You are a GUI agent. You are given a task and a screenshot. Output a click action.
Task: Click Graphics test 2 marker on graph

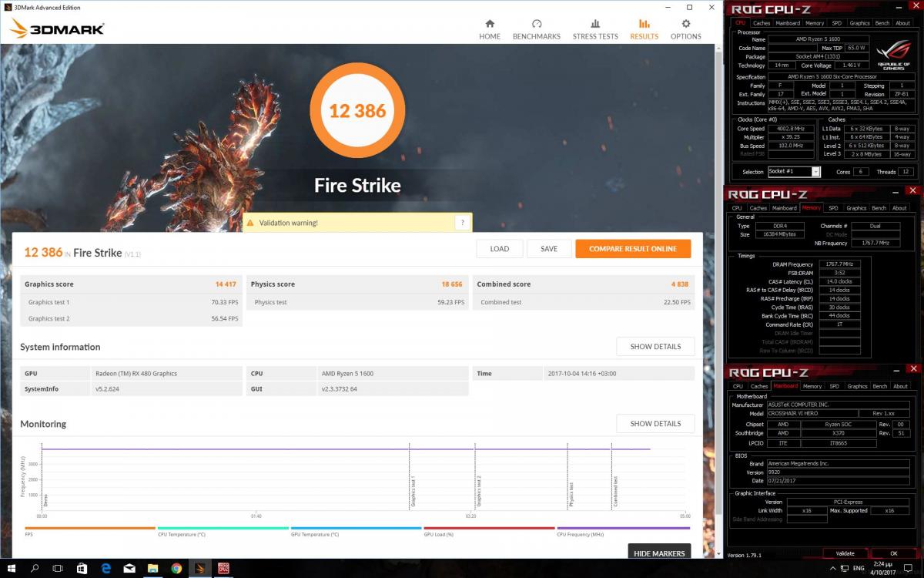click(x=479, y=491)
